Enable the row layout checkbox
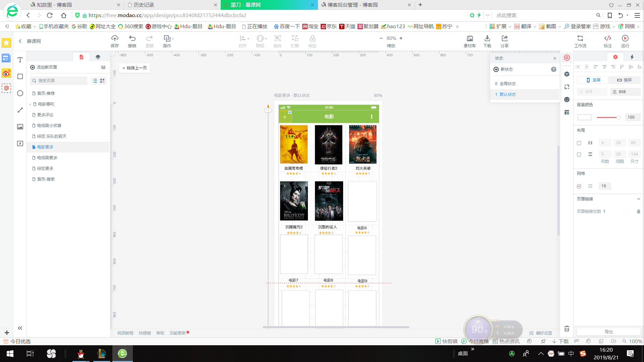Screen dimensions: 644x362 point(579,155)
